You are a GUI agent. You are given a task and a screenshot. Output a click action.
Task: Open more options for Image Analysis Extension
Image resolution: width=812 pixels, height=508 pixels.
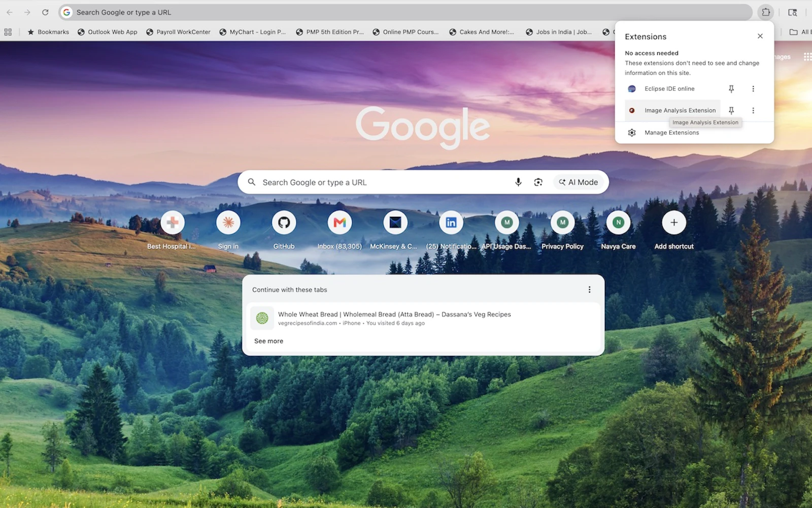coord(753,110)
